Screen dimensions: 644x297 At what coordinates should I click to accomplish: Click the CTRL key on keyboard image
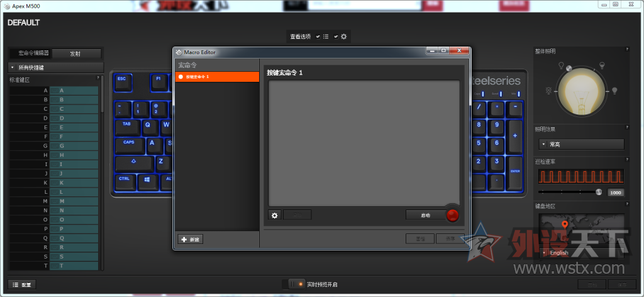point(125,182)
